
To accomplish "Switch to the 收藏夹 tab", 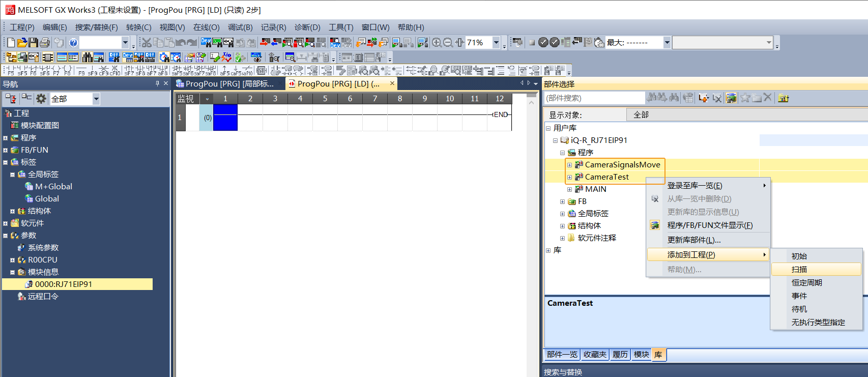I will 595,355.
